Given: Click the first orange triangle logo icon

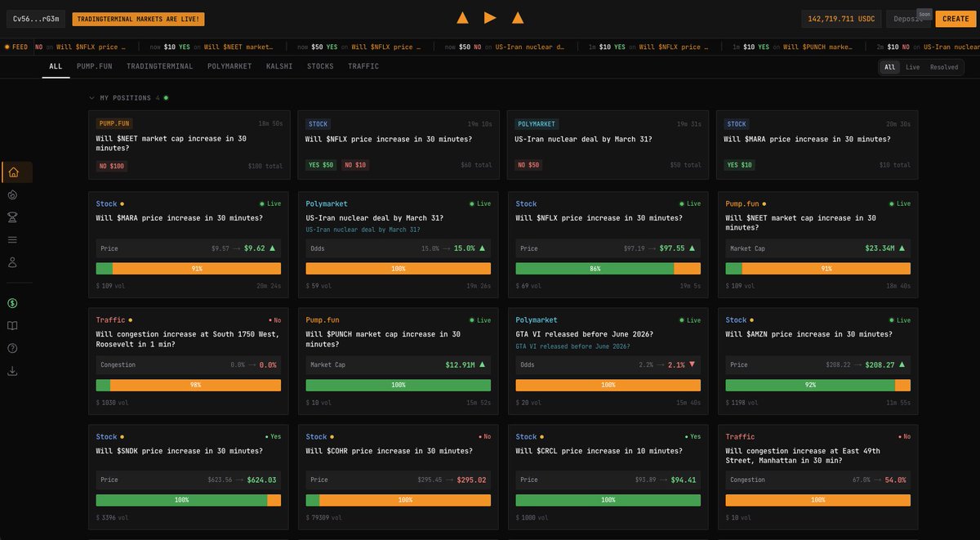Looking at the screenshot, I should point(462,18).
